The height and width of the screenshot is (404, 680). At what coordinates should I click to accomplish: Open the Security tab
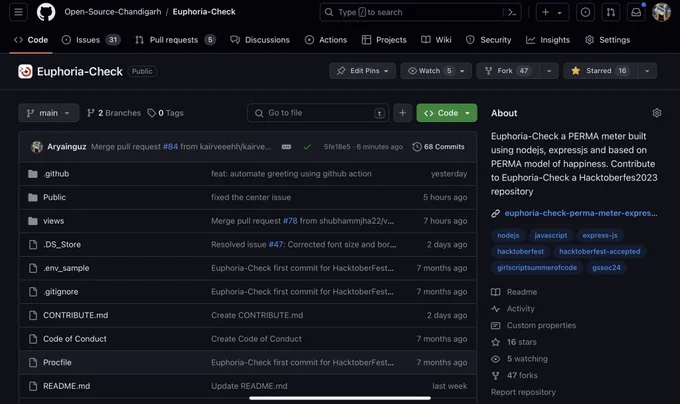[488, 40]
